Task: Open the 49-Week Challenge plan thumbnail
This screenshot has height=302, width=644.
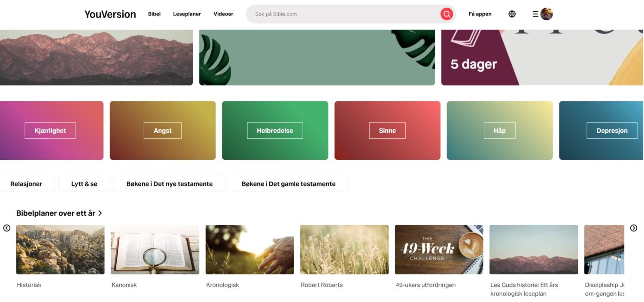Action: coord(439,250)
